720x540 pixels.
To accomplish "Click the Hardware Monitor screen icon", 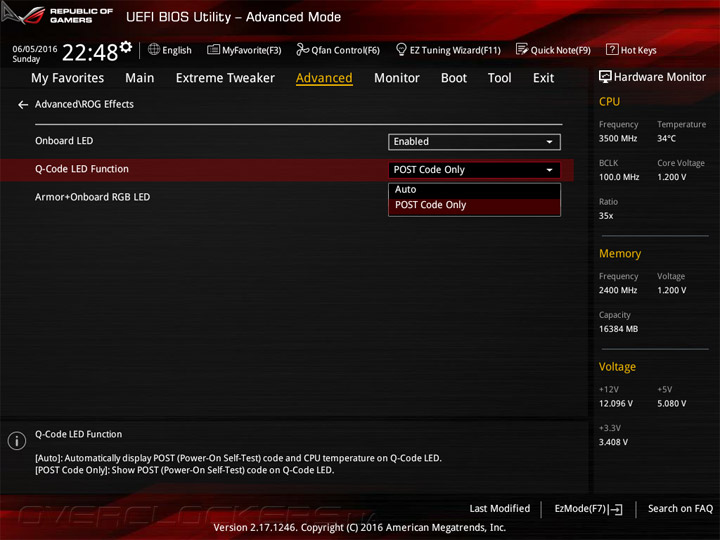I will tap(605, 77).
